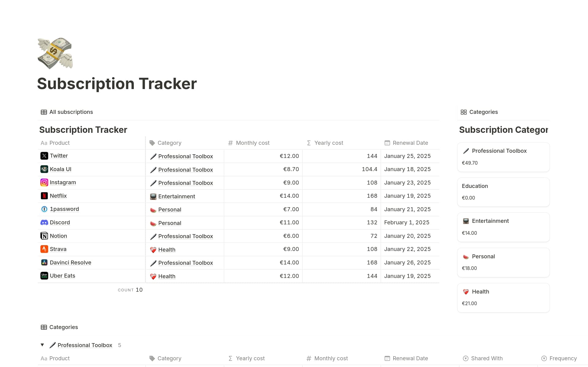Open the Monthly cost column options
Image resolution: width=588 pixels, height=367 pixels.
(x=252, y=143)
